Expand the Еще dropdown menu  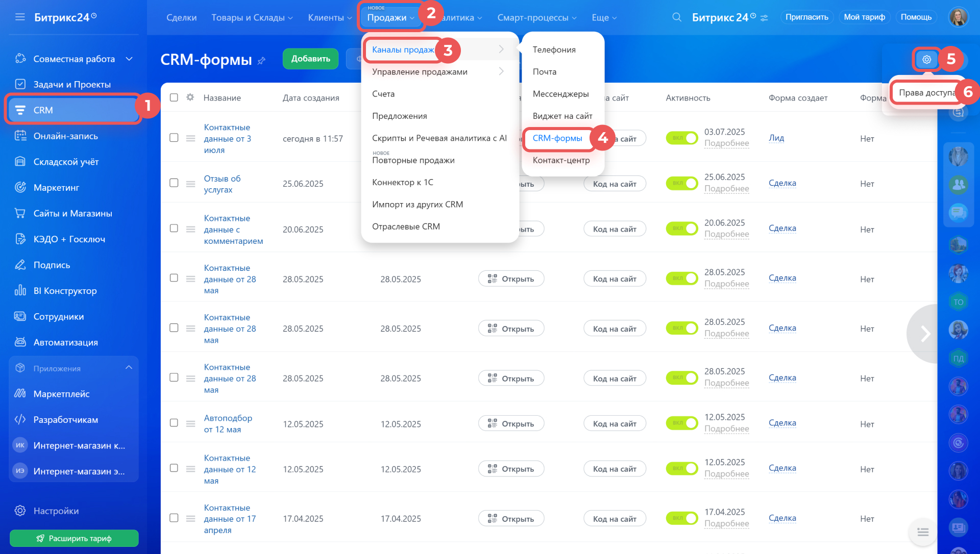604,18
